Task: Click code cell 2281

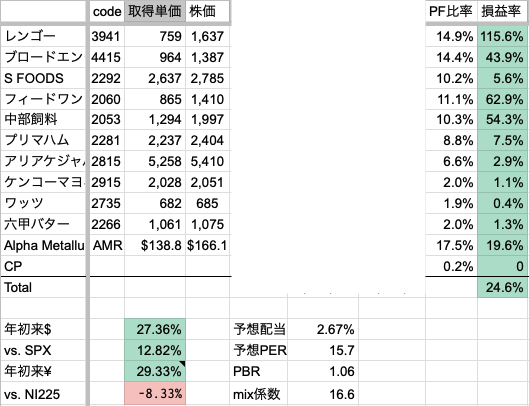Action: 107,140
